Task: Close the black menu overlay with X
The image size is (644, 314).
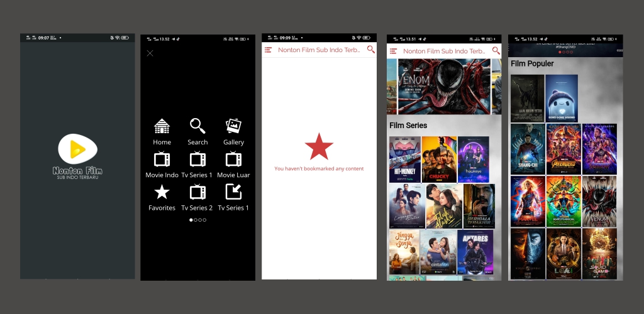Action: point(150,53)
